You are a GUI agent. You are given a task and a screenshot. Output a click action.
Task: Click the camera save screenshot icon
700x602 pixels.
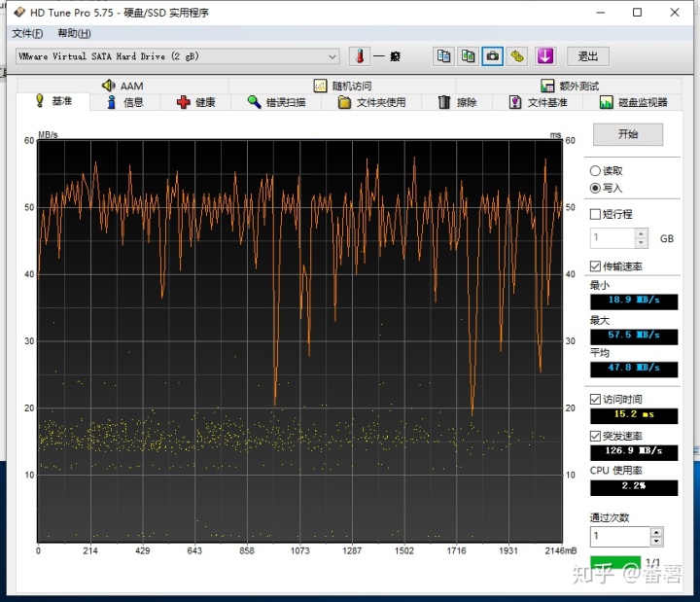tap(492, 56)
